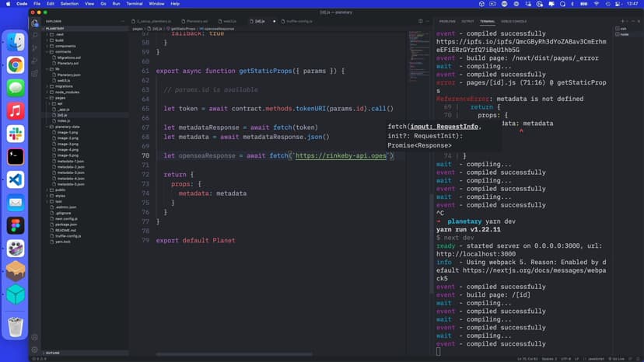Open the Extensions view icon
This screenshot has height=362, width=644.
click(35, 72)
